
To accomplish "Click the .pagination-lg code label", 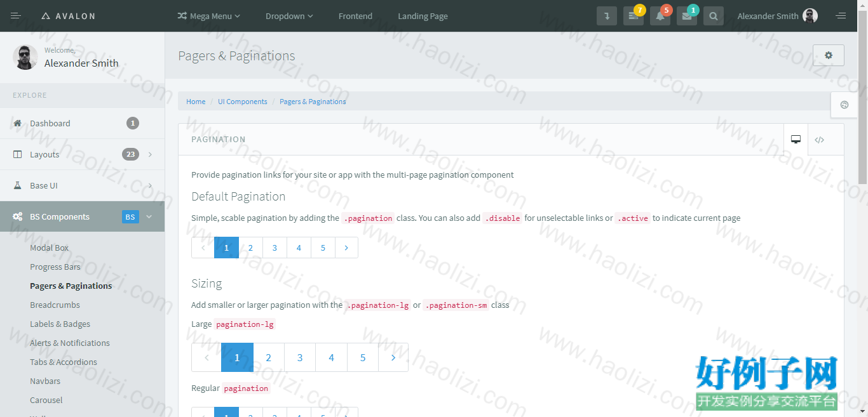I will pyautogui.click(x=378, y=305).
